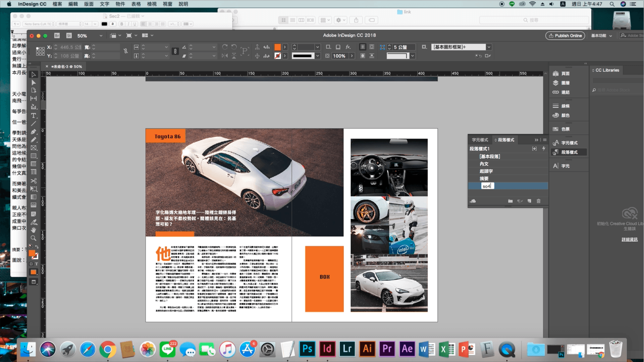
Task: Expand the collapsed panel dock arrows
Action: click(x=586, y=63)
